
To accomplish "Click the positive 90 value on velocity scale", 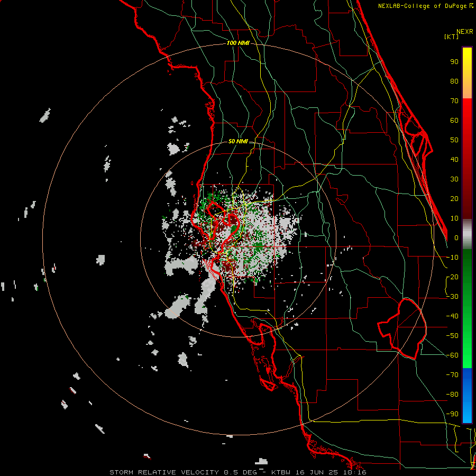I will (x=454, y=62).
